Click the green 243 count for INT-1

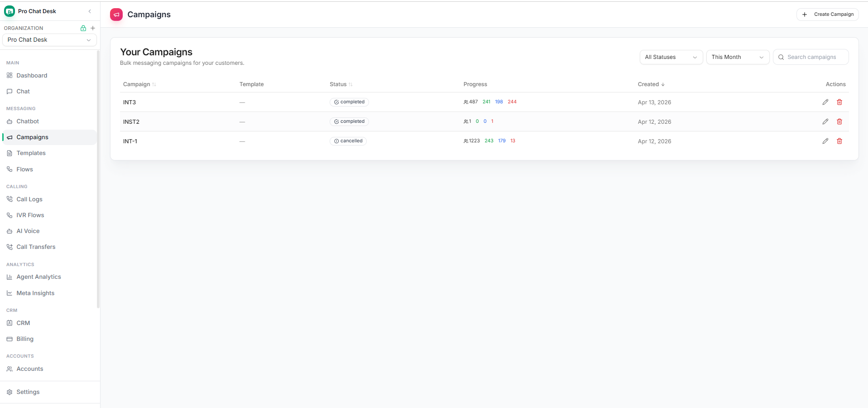click(x=489, y=141)
